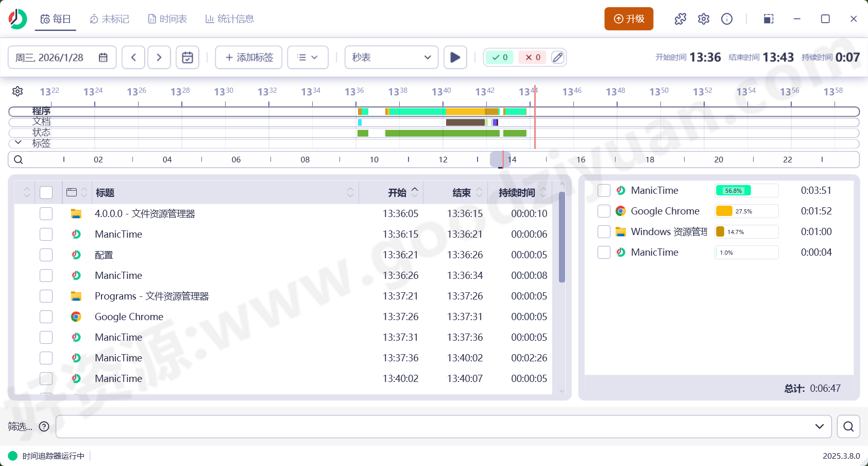Open the plugins puzzle-piece icon
This screenshot has height=466, width=868.
[x=680, y=19]
